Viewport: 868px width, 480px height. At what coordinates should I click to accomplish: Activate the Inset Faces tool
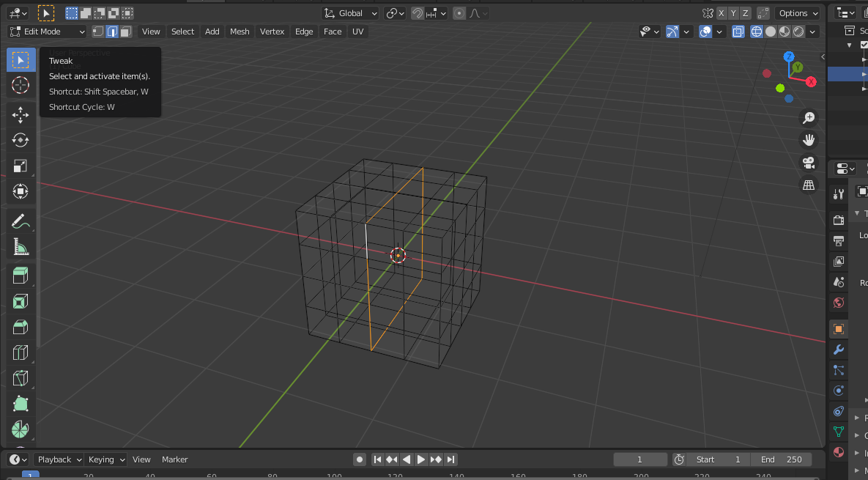[x=21, y=302]
